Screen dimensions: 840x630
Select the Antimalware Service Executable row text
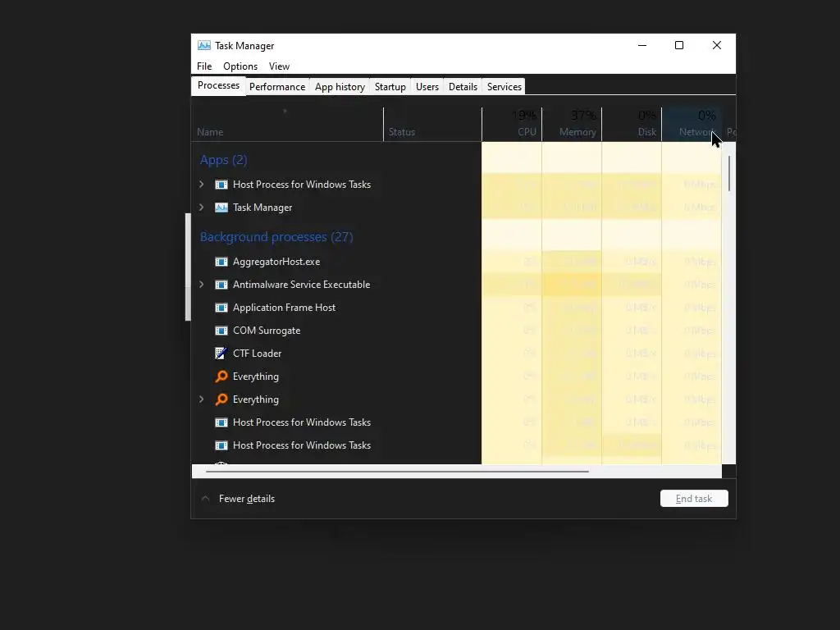[301, 285]
